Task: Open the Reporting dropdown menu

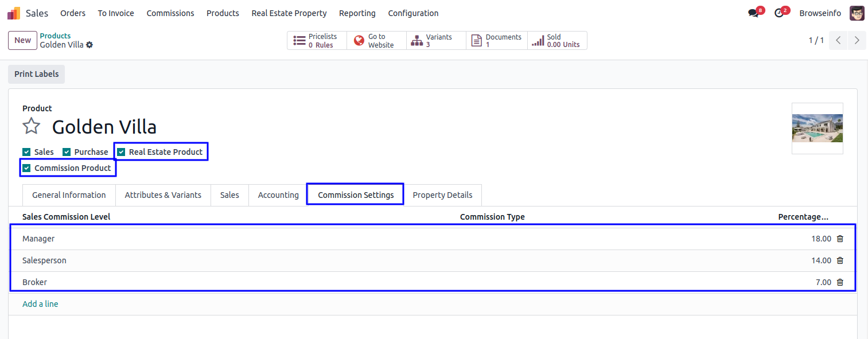Action: tap(357, 13)
